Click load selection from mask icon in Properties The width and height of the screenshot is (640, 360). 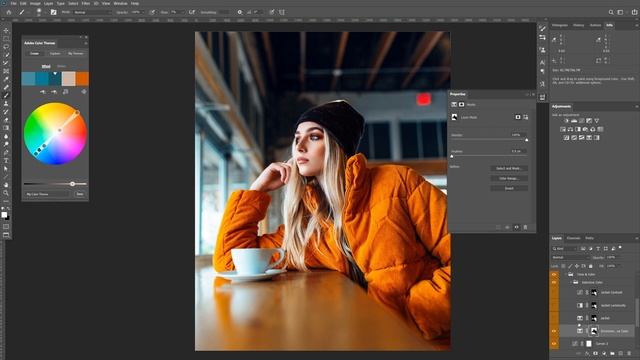pyautogui.click(x=498, y=227)
